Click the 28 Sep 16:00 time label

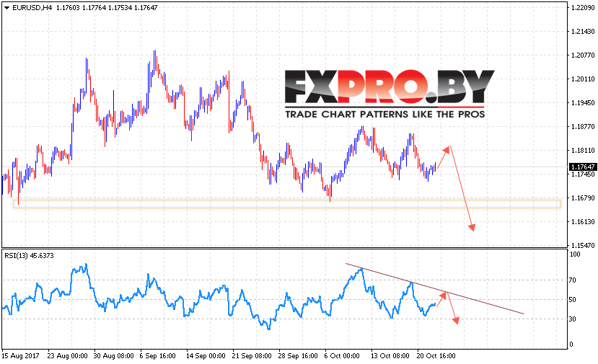[x=298, y=356]
